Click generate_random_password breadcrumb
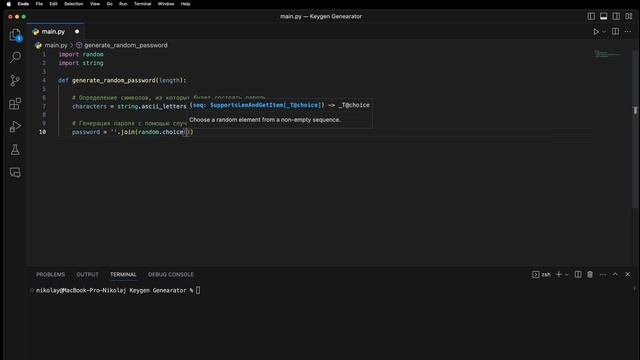 coord(126,45)
